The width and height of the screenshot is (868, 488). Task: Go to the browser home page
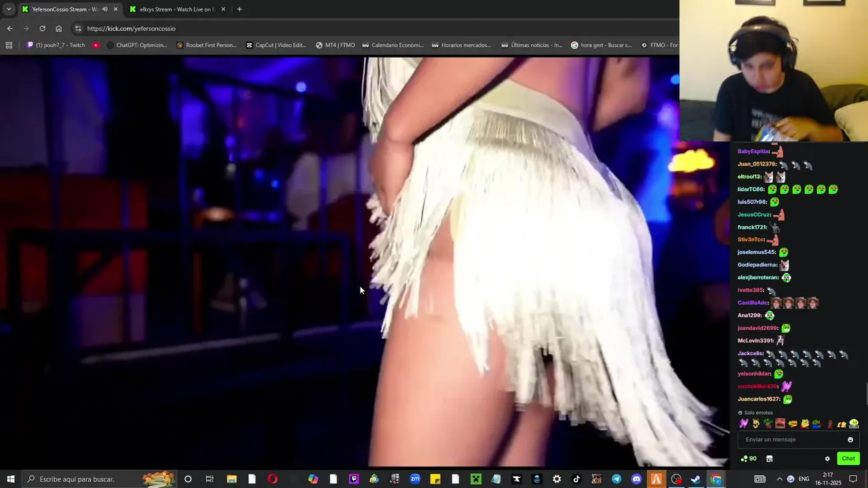point(58,28)
